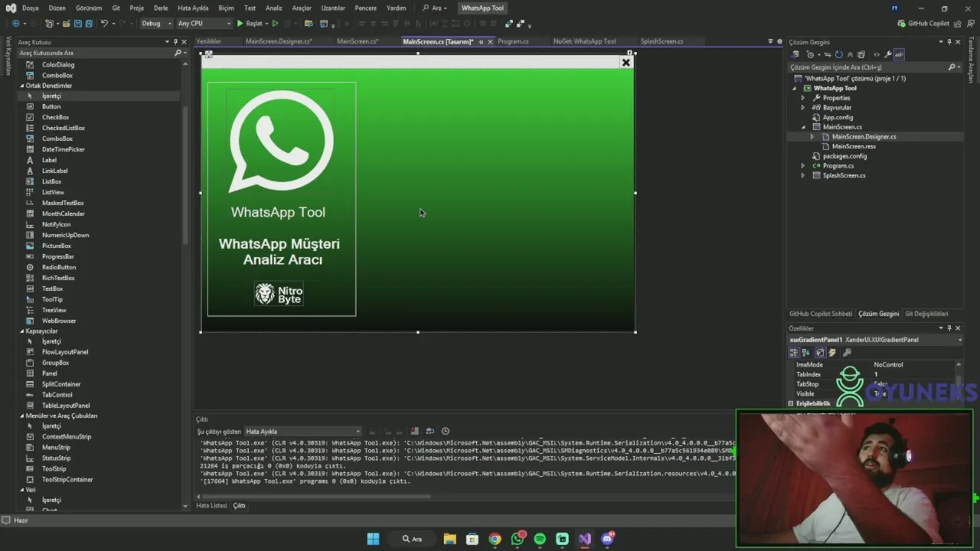
Task: Collapse the Menüler ve Araç Çubukları group
Action: (22, 416)
